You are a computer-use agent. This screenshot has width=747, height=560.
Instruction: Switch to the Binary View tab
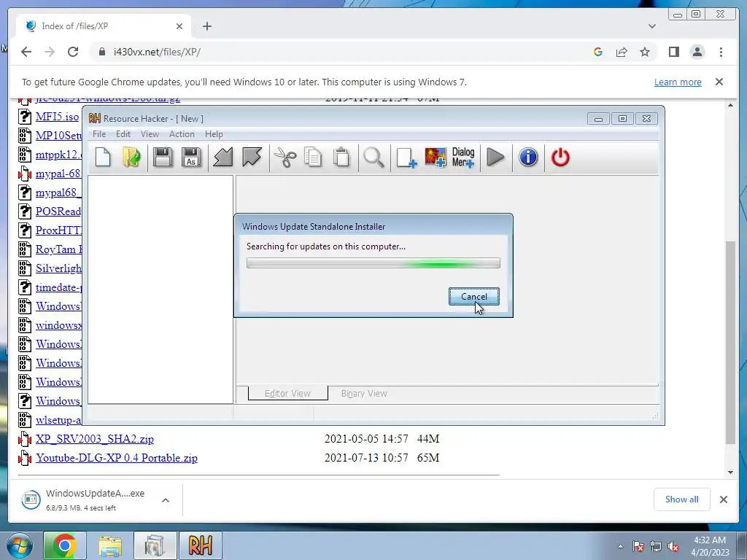364,393
